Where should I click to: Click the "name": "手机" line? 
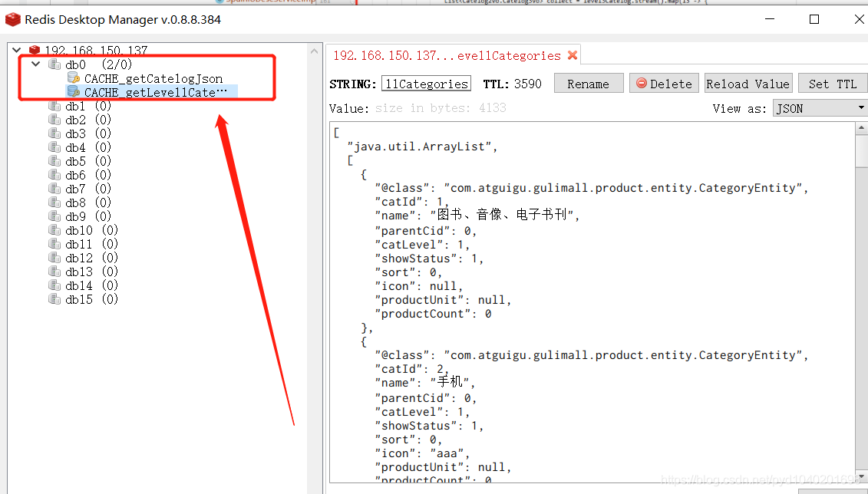coord(424,382)
